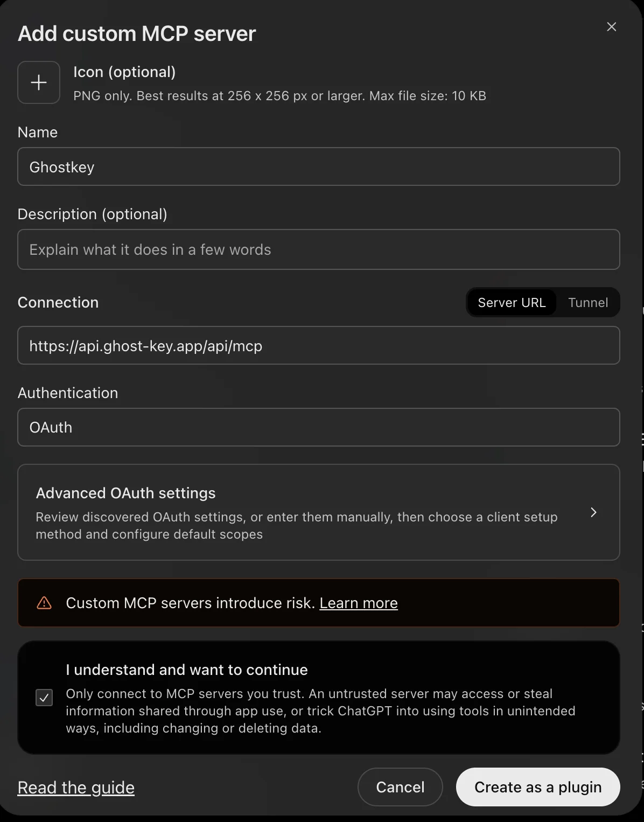Click the Add custom MCP server title
This screenshot has height=822, width=644.
137,33
